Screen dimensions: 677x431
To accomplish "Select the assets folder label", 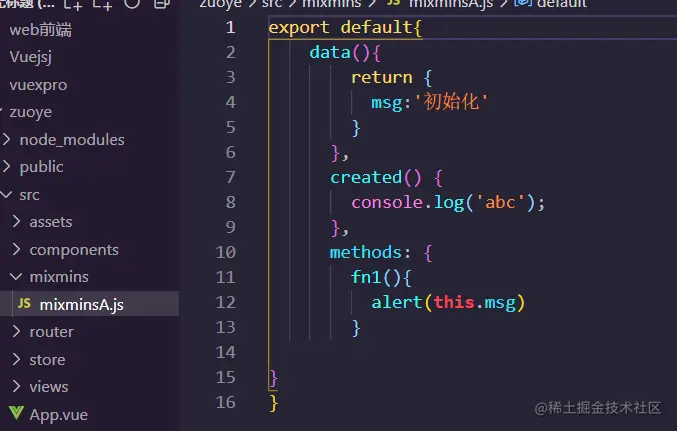I will pos(51,222).
